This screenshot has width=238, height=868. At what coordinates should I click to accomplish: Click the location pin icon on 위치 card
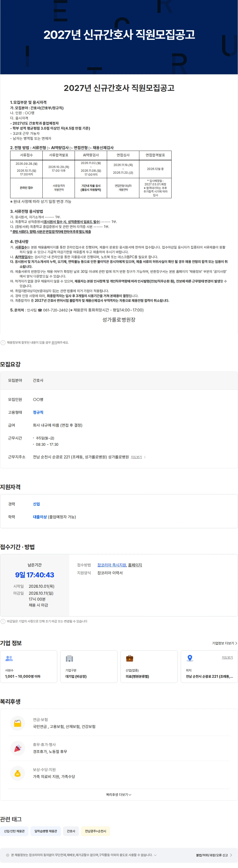190,658
